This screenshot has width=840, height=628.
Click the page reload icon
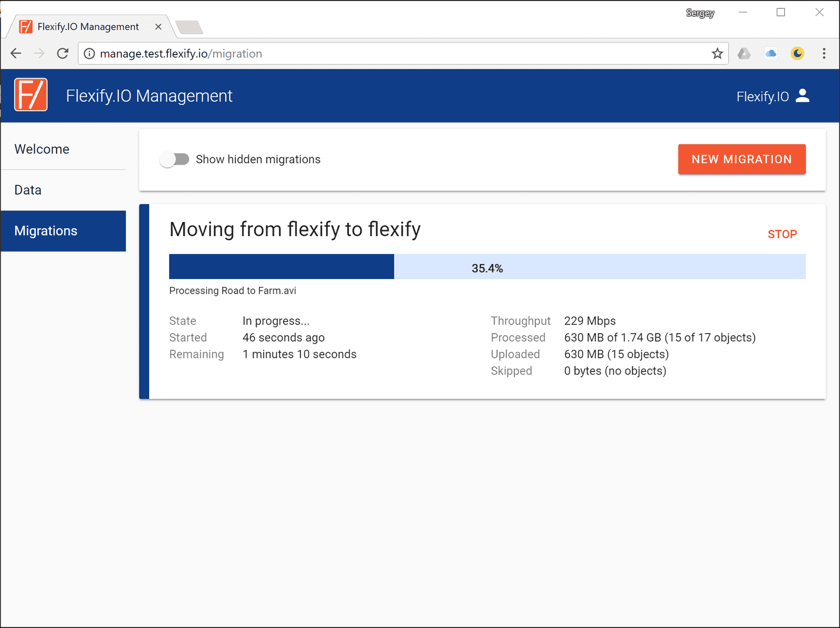pyautogui.click(x=62, y=53)
